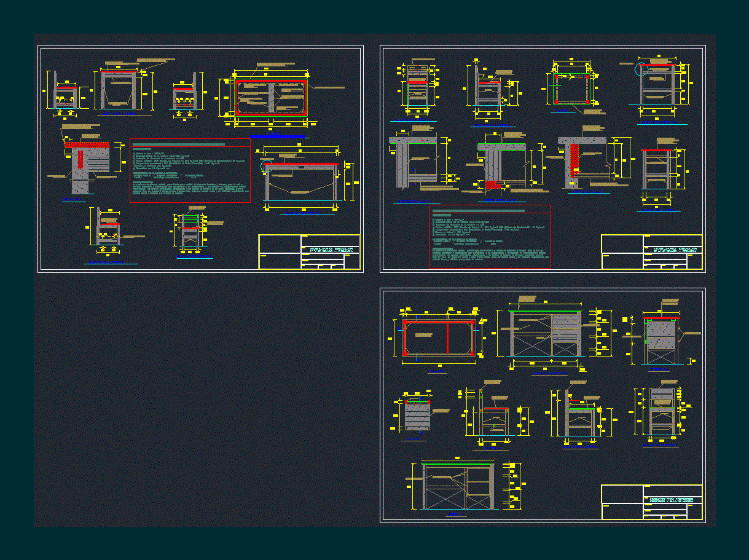
Task: Select the red-framed table plan view in sheet one
Action: [x=272, y=97]
